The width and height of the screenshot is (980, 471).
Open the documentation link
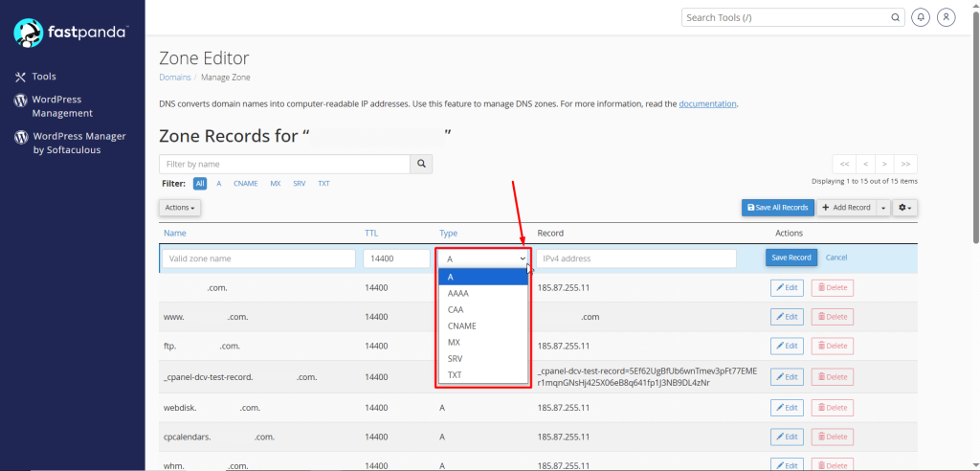707,103
